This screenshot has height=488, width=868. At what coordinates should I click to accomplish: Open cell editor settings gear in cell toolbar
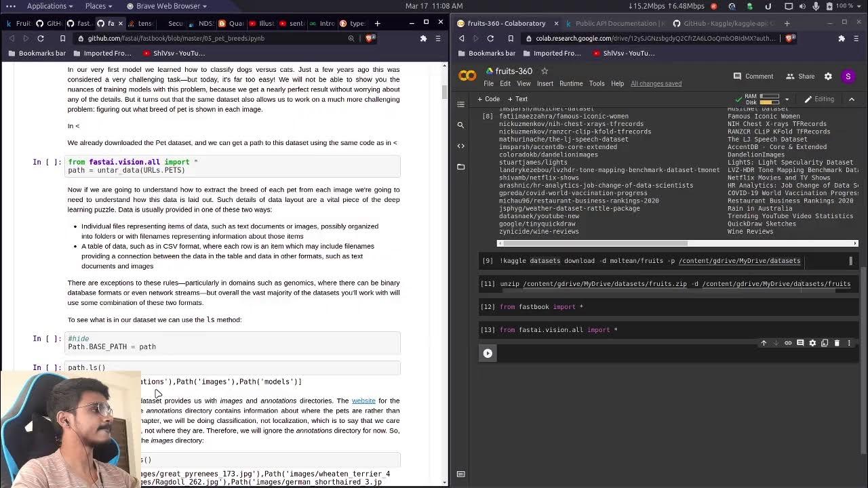tap(812, 343)
